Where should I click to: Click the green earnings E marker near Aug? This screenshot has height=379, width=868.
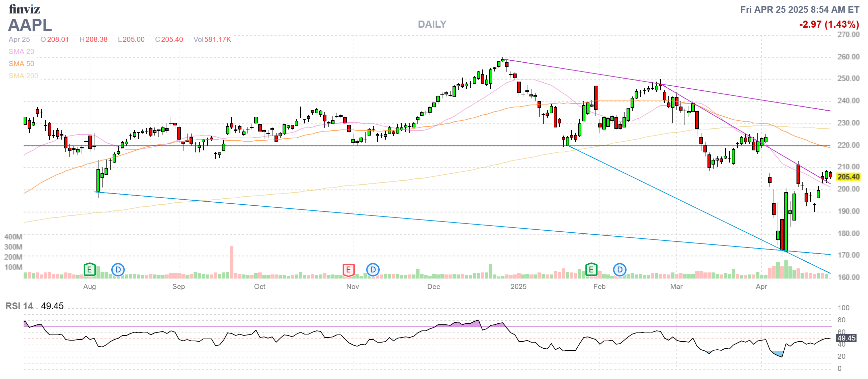pos(89,269)
